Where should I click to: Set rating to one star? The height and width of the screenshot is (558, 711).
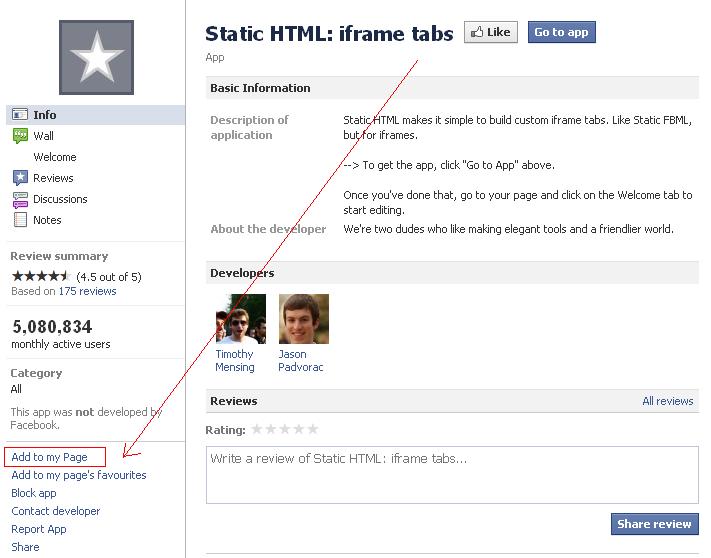(x=257, y=429)
